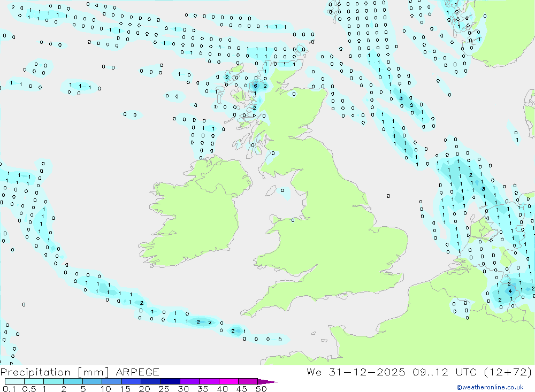
Task: Click the 'ARPEGE' model name label
Action: pyautogui.click(x=137, y=372)
